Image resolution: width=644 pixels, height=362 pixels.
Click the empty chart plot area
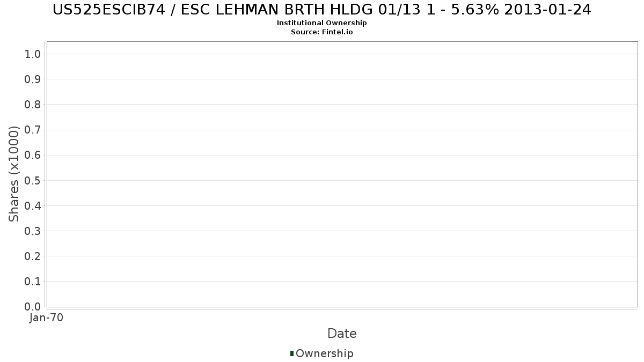[x=342, y=174]
